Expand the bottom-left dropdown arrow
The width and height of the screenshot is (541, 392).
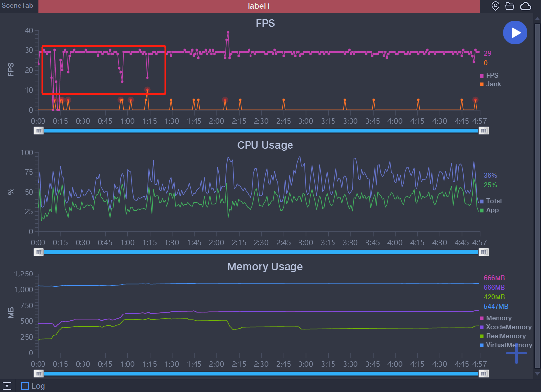pos(7,386)
